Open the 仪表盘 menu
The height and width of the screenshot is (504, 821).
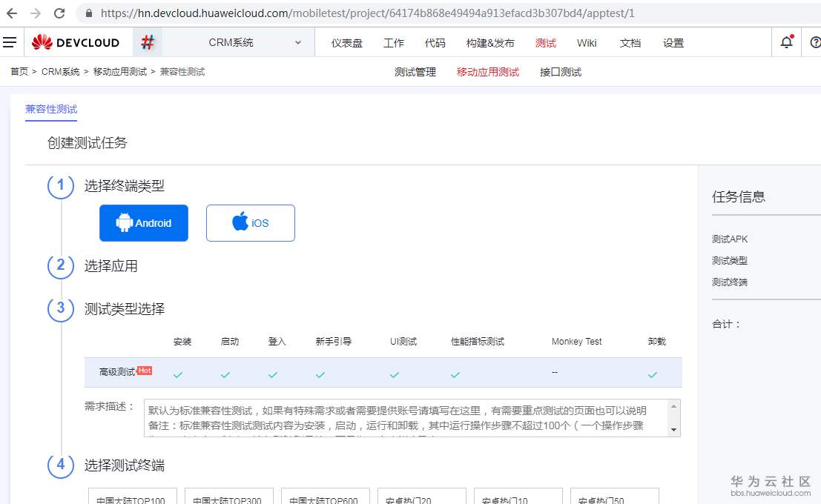coord(346,43)
